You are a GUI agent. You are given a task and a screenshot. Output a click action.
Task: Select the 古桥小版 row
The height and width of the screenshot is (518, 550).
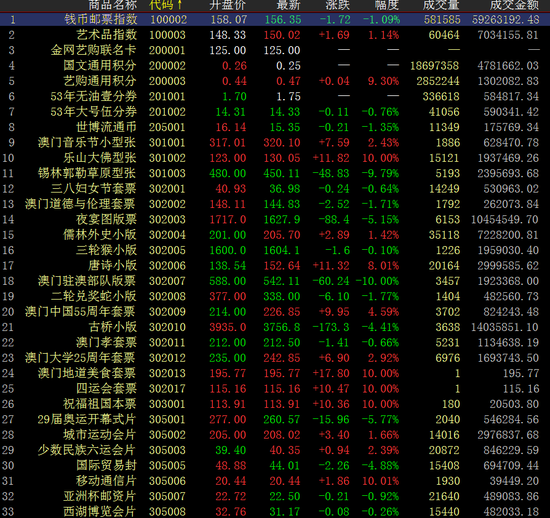click(275, 327)
